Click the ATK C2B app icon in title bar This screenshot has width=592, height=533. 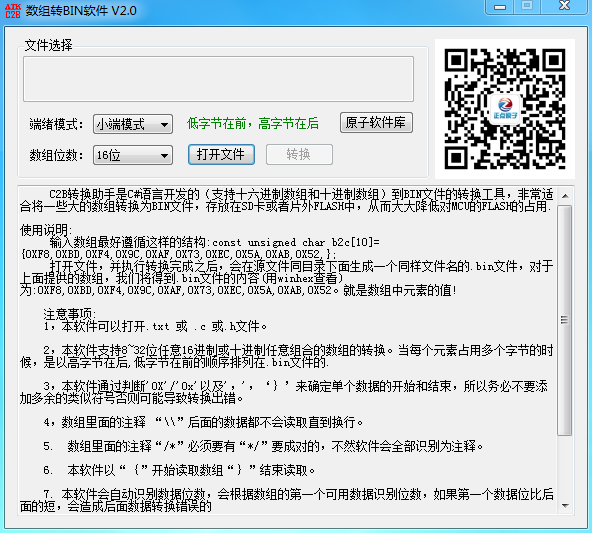[x=12, y=11]
